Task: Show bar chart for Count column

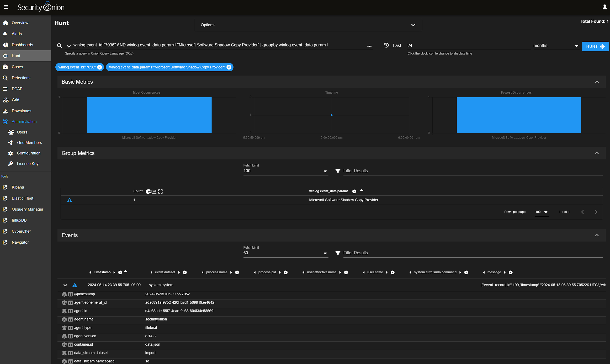Action: (154, 191)
